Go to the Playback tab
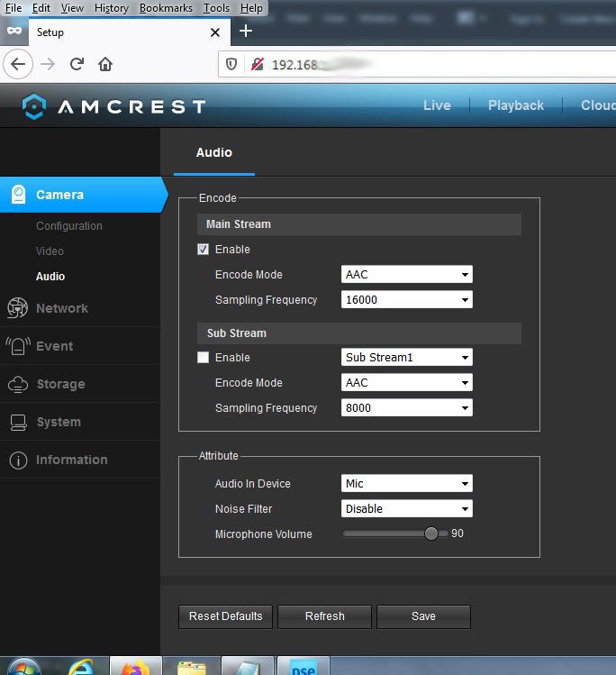This screenshot has width=616, height=675. tap(516, 105)
